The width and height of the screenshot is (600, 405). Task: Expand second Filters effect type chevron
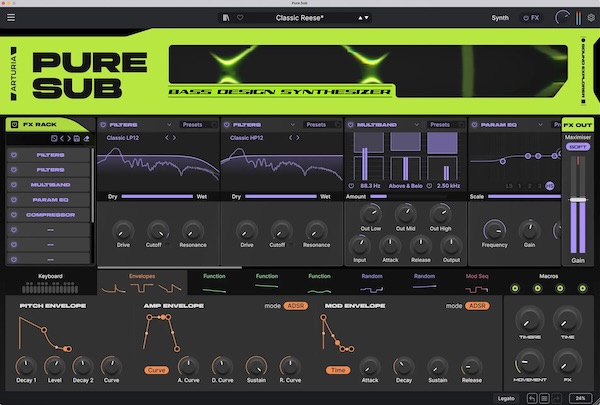point(292,125)
